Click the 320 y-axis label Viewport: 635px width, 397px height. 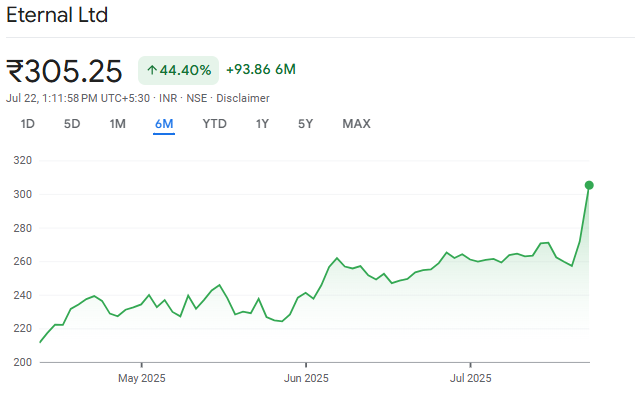click(x=23, y=160)
